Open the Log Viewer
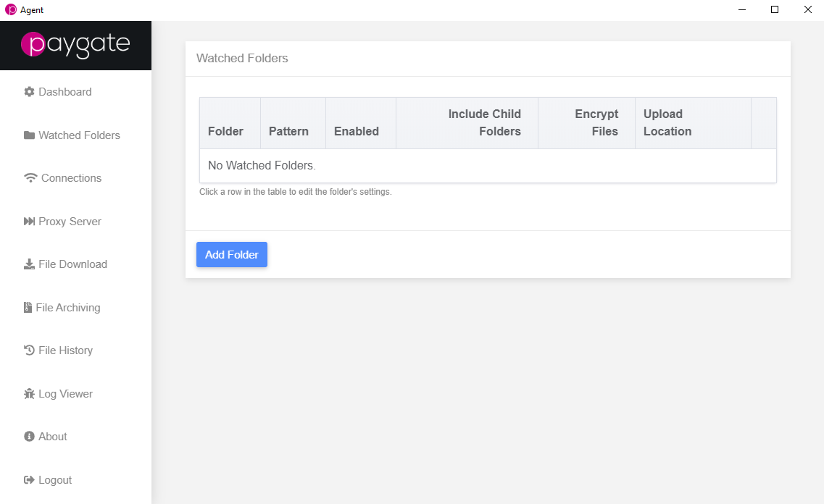Viewport: 824px width, 504px height. [58, 394]
